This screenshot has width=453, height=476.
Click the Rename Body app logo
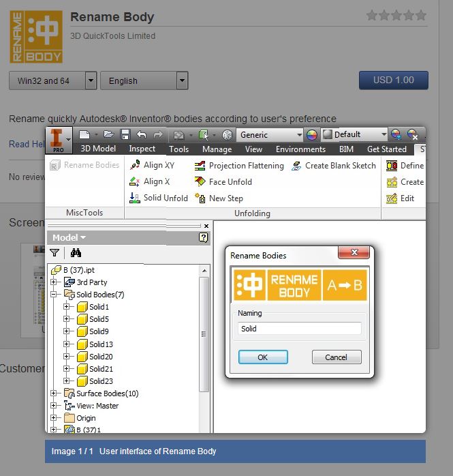click(x=36, y=37)
